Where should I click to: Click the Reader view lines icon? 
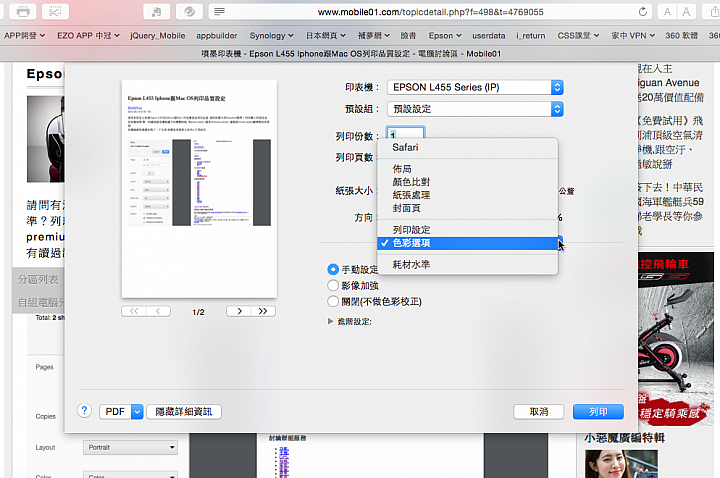[x=219, y=11]
